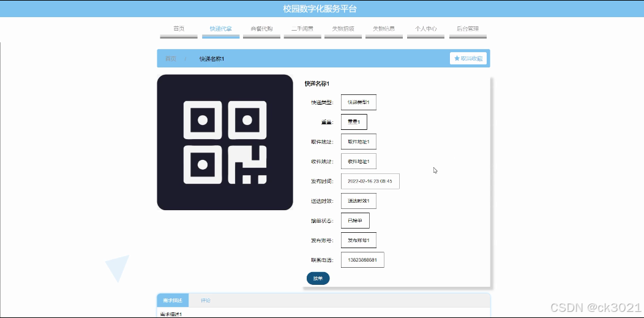Click the star icon in 取消收藏
Screen dimensions: 644x318
point(457,58)
